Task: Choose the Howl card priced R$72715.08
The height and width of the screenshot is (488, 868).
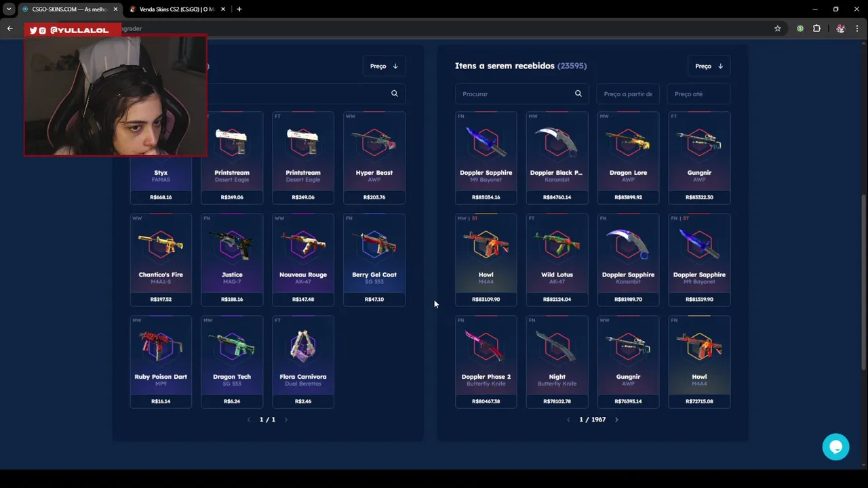Action: coord(699,362)
